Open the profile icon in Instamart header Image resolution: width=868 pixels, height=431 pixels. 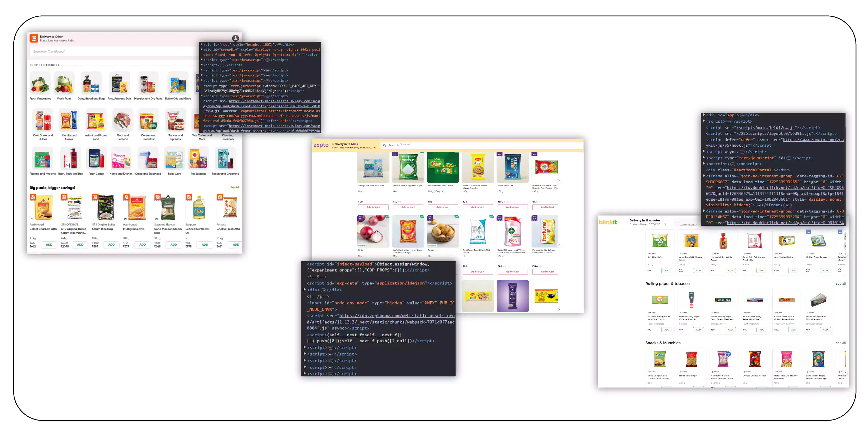(x=236, y=38)
